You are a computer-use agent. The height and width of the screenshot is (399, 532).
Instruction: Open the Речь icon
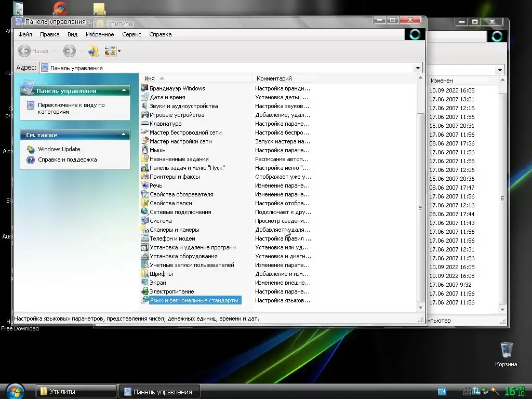tap(144, 185)
